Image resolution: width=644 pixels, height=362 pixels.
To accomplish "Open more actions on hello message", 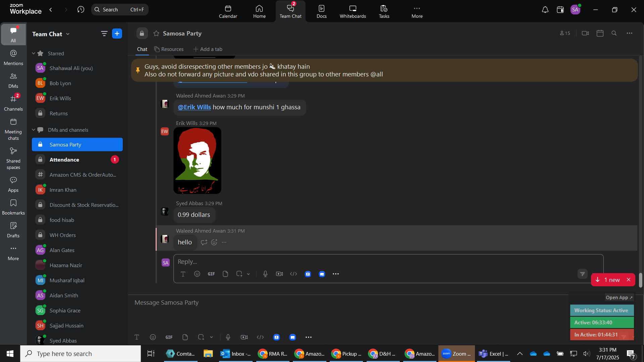I will pos(224,242).
